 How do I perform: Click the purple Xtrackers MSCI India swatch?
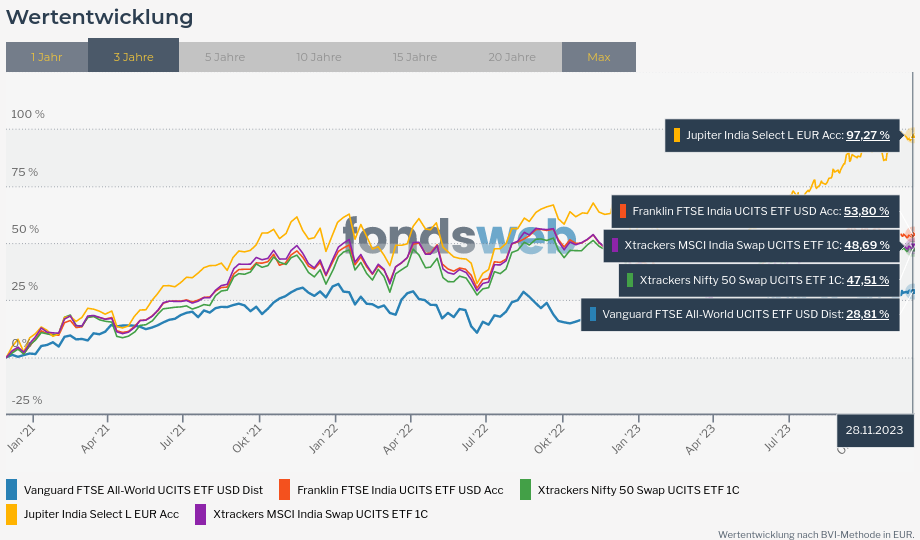tap(200, 514)
